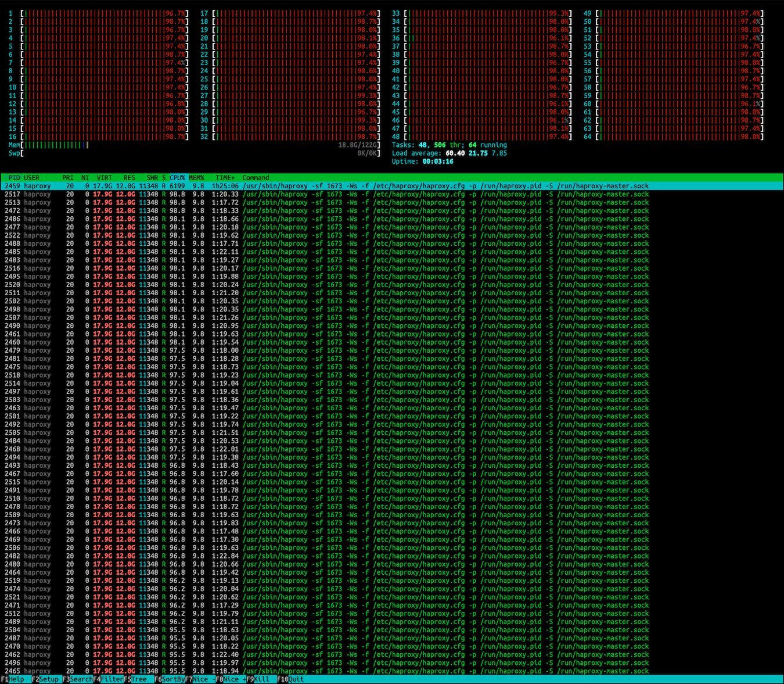
Task: Select process row with PID 2502
Action: (x=391, y=301)
